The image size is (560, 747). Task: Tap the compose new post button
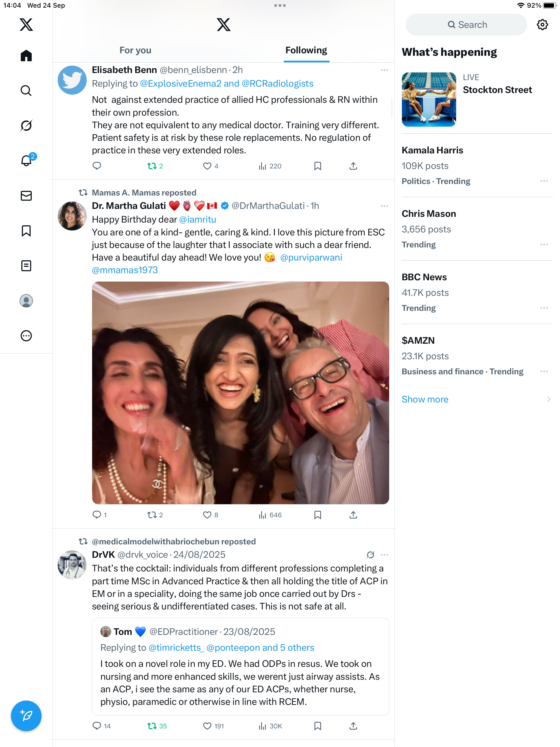pyautogui.click(x=26, y=716)
